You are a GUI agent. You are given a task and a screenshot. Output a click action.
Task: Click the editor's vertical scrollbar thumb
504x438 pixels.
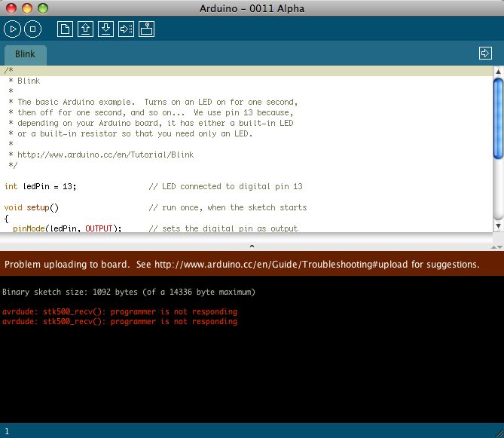(x=498, y=119)
